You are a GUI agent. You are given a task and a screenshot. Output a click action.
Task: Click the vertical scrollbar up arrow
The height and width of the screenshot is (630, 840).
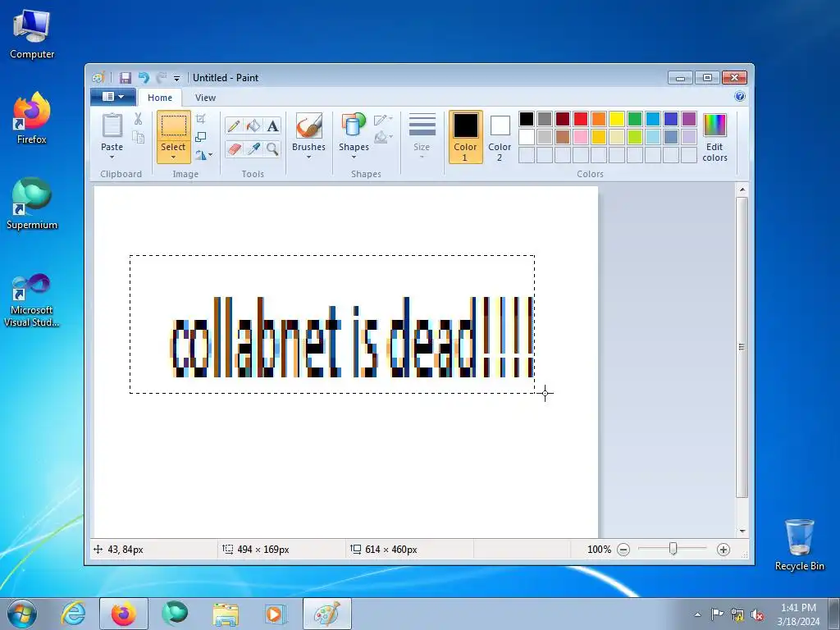pos(742,189)
